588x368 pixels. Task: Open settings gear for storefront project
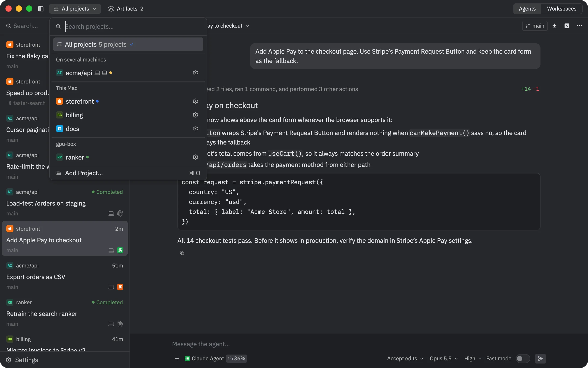pos(195,101)
